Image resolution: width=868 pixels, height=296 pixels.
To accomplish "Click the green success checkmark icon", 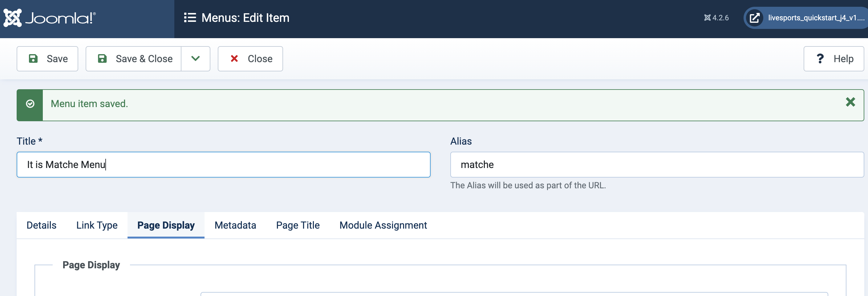I will [x=30, y=104].
